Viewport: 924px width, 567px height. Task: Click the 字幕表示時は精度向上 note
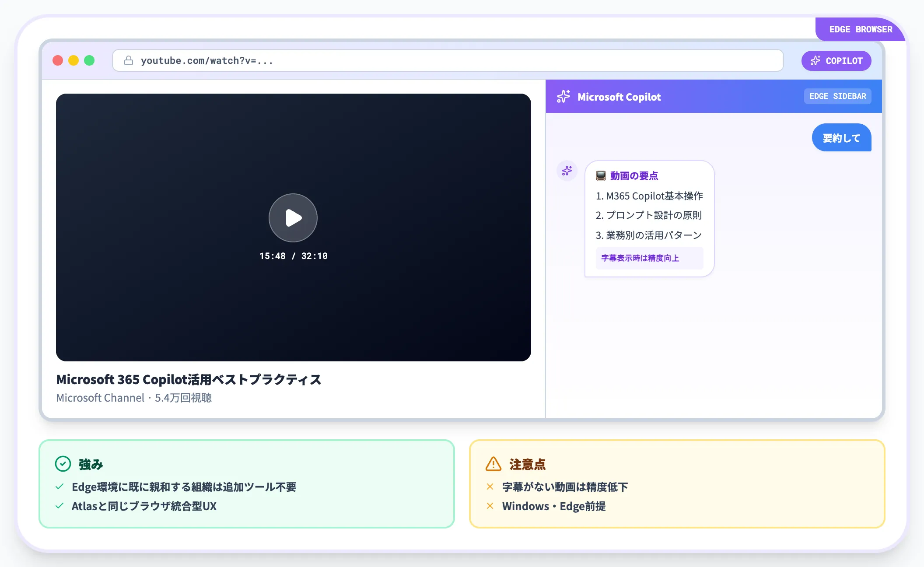tap(649, 258)
